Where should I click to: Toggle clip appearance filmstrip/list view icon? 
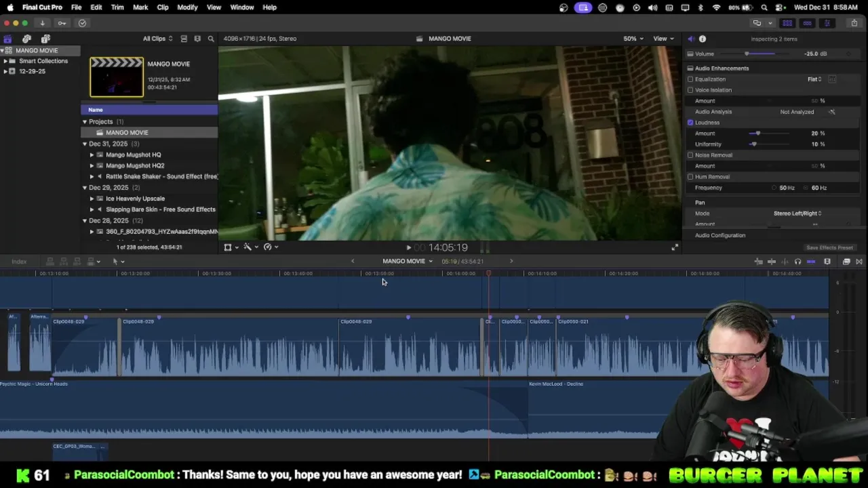point(184,39)
